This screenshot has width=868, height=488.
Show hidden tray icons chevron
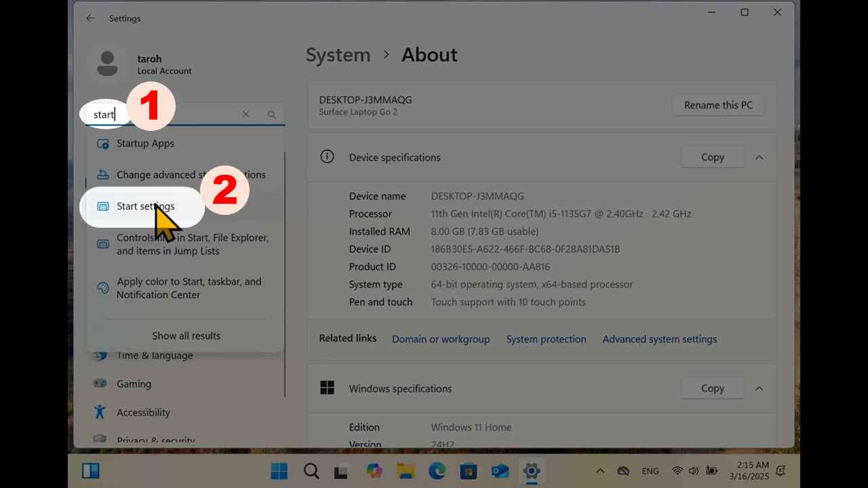click(600, 470)
